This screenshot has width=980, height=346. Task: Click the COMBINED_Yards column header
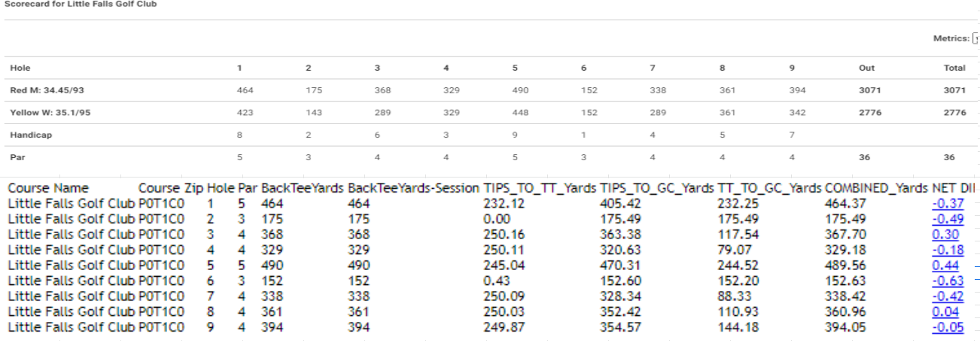pyautogui.click(x=876, y=187)
